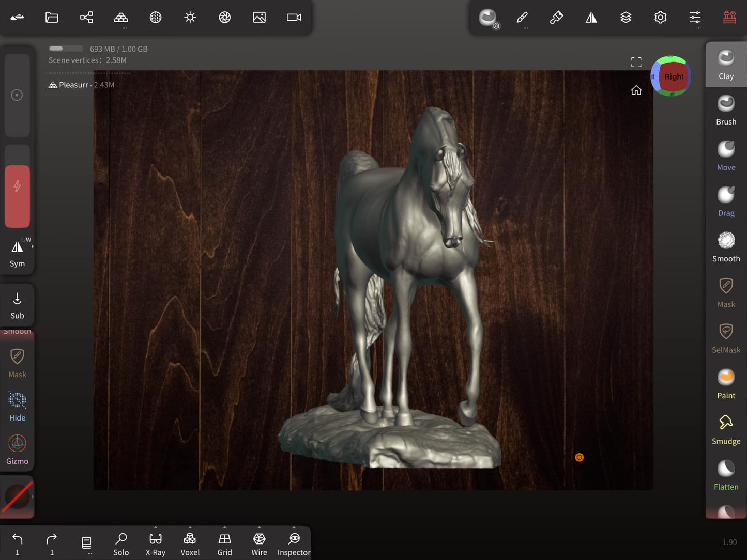Toggle the Inspector display
This screenshot has width=747, height=560.
click(x=294, y=545)
